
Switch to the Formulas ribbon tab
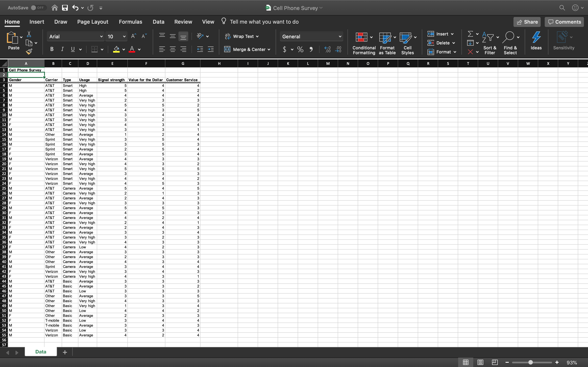click(130, 22)
